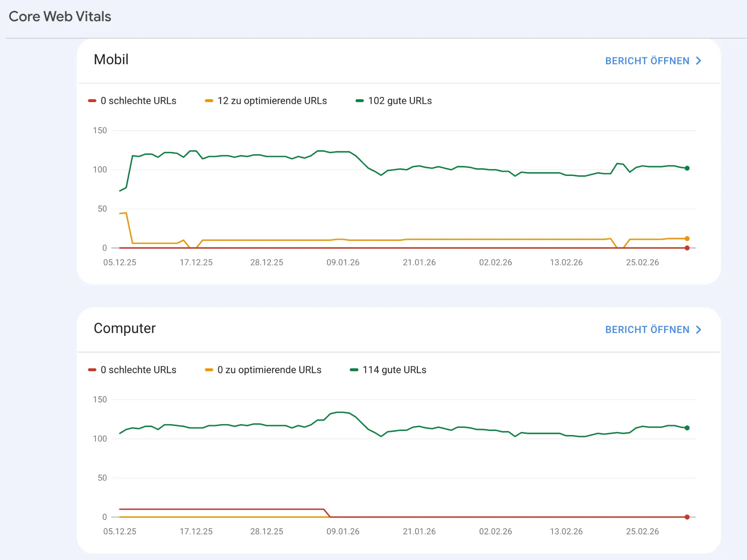Click the red end point on Mobil chart

(x=687, y=248)
